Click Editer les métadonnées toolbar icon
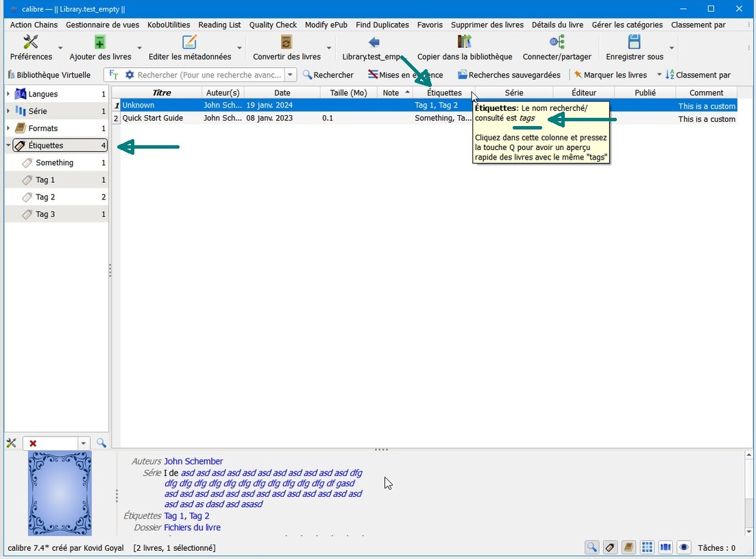The image size is (756, 559). pyautogui.click(x=189, y=42)
